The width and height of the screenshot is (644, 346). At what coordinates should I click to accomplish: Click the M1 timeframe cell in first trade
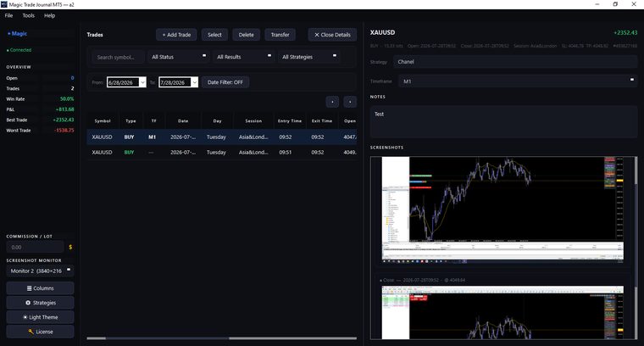tap(152, 137)
